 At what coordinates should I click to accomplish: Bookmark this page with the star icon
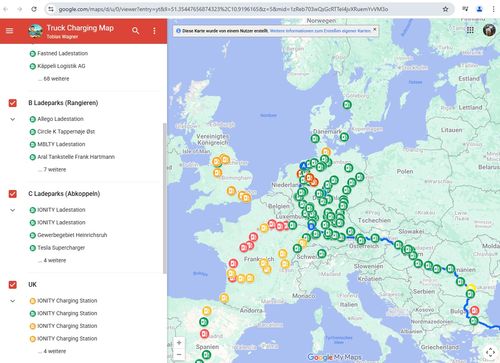point(445,9)
